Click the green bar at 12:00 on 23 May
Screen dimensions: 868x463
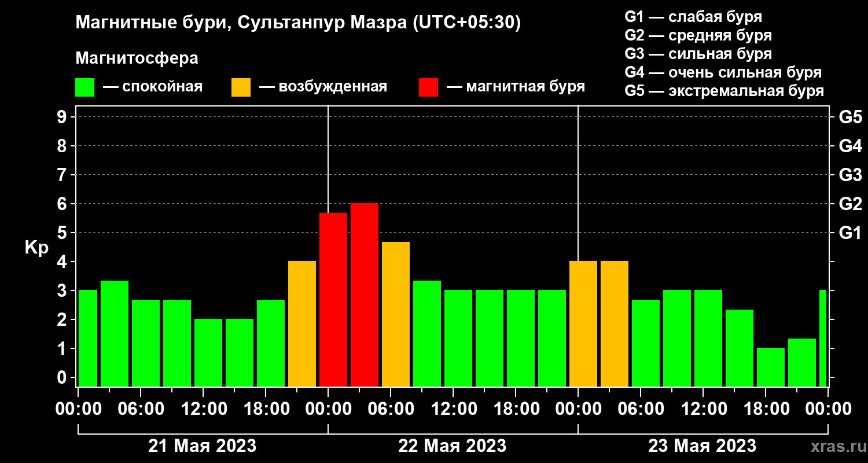[708, 339]
